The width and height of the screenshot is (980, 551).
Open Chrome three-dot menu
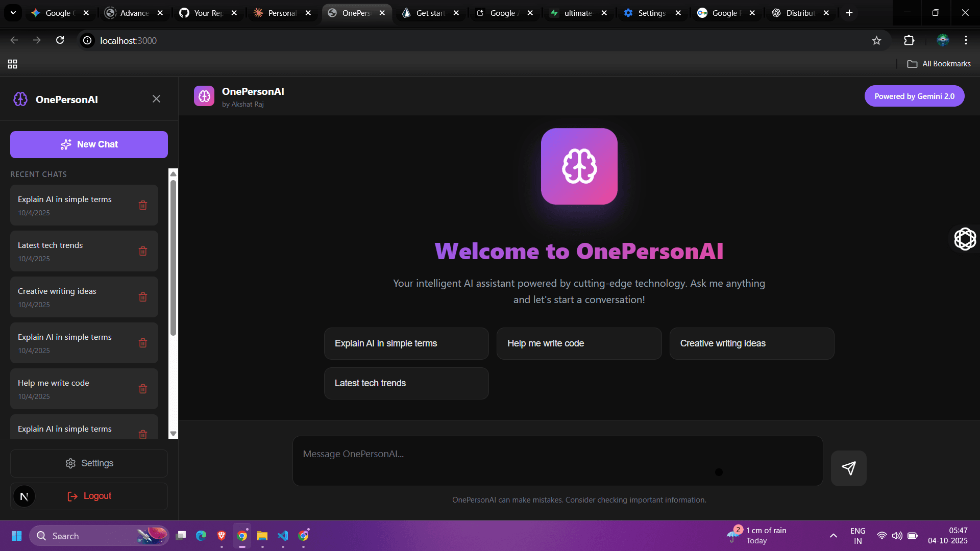pos(966,40)
